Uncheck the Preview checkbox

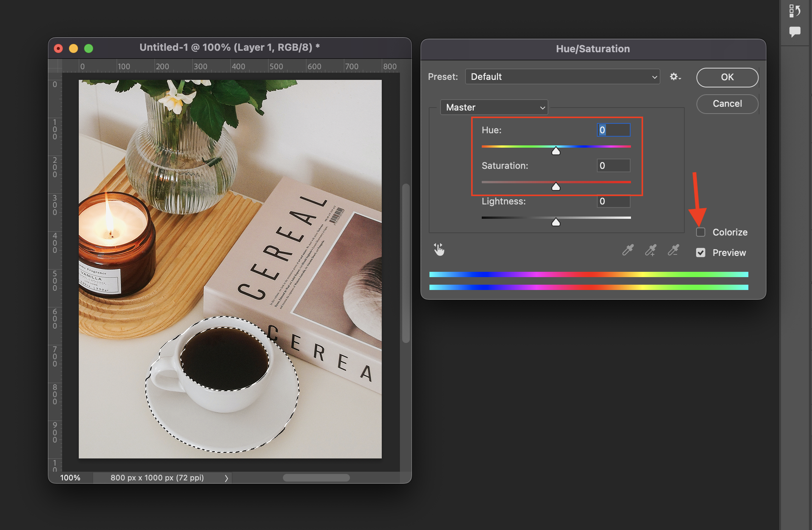[x=701, y=253]
